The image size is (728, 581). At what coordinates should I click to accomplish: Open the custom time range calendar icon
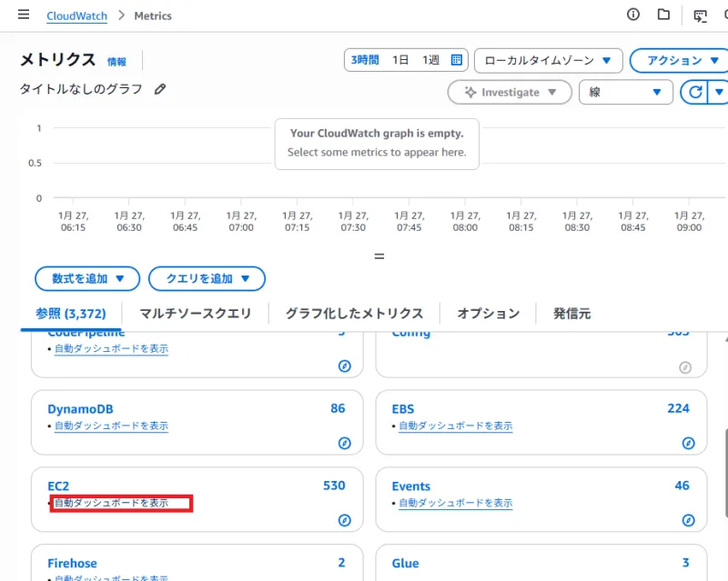[x=457, y=60]
